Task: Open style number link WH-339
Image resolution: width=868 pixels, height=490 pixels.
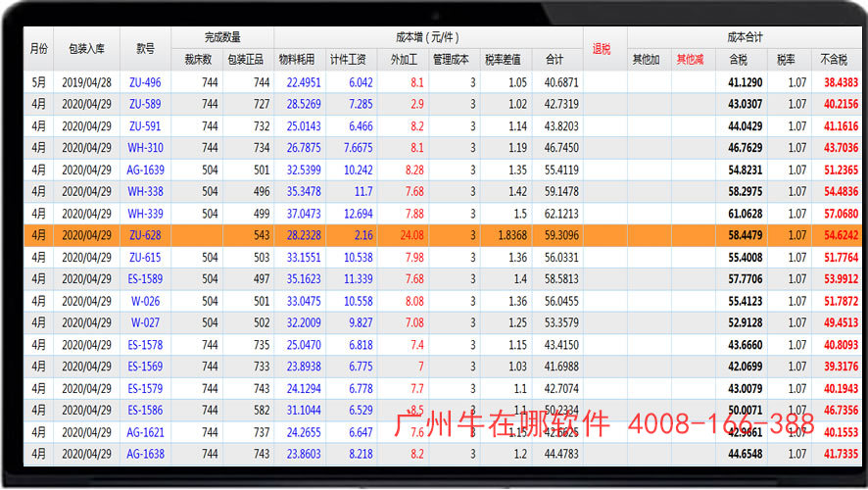Action: click(146, 214)
